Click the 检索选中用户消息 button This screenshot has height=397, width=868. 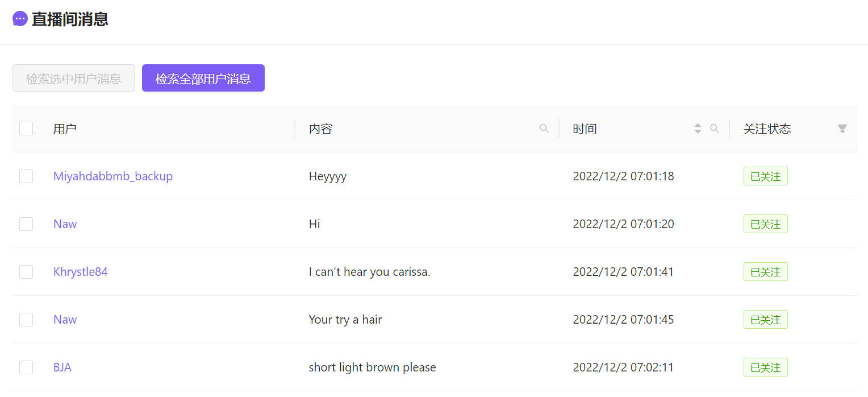tap(73, 78)
